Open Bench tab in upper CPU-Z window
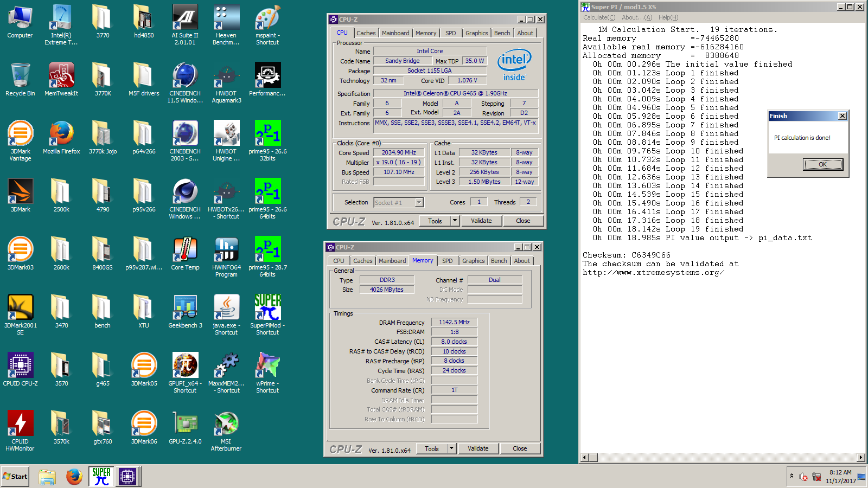 click(502, 33)
